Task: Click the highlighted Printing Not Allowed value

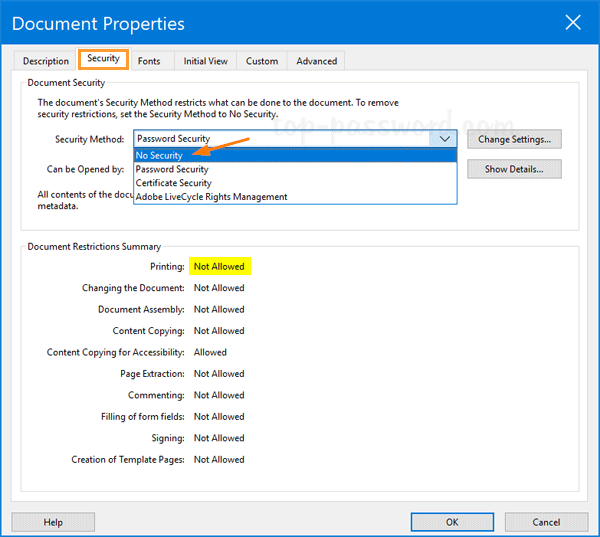Action: (219, 267)
